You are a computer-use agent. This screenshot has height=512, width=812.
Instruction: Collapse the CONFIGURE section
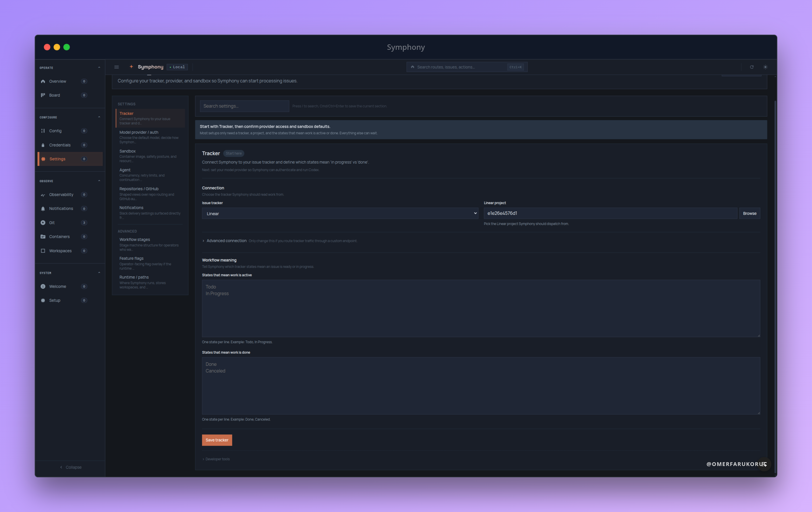coord(99,117)
